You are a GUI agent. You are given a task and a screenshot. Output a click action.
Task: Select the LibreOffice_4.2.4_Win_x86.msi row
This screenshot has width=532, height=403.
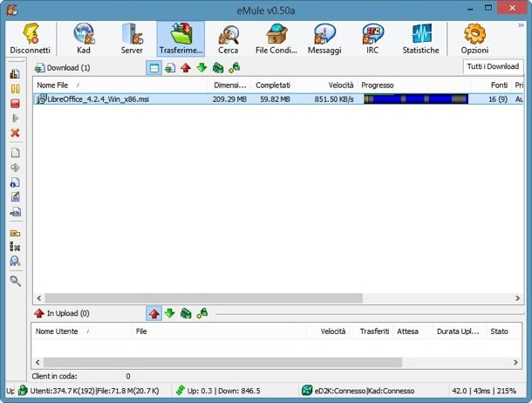pos(278,99)
